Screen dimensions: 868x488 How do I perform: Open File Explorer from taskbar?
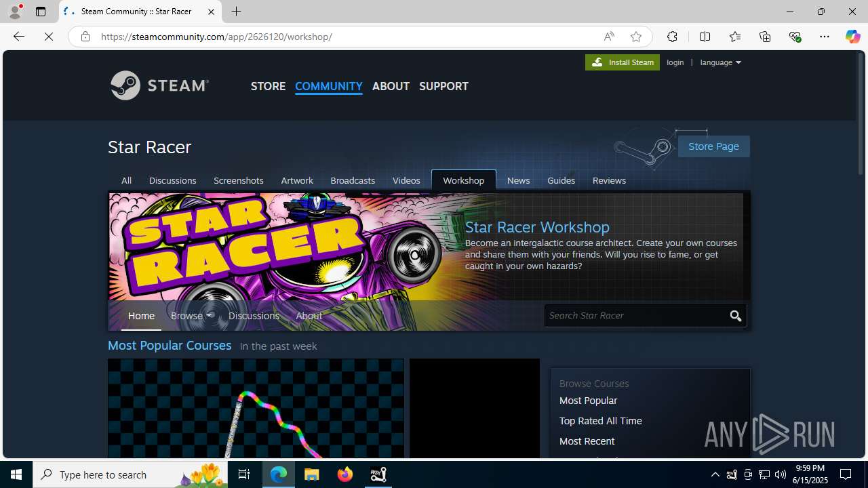coord(312,474)
